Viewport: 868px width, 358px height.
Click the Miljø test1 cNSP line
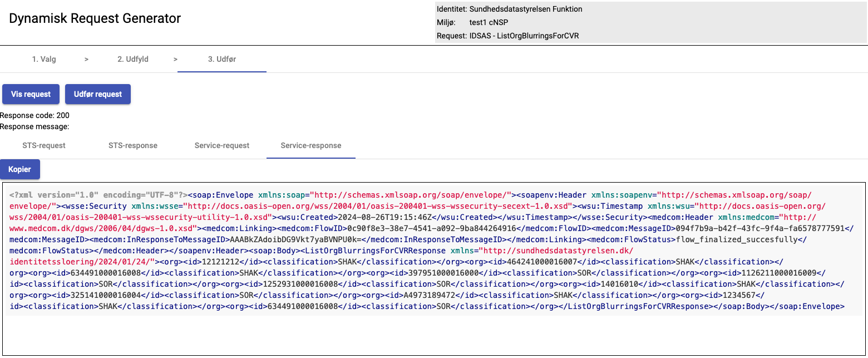pyautogui.click(x=472, y=22)
